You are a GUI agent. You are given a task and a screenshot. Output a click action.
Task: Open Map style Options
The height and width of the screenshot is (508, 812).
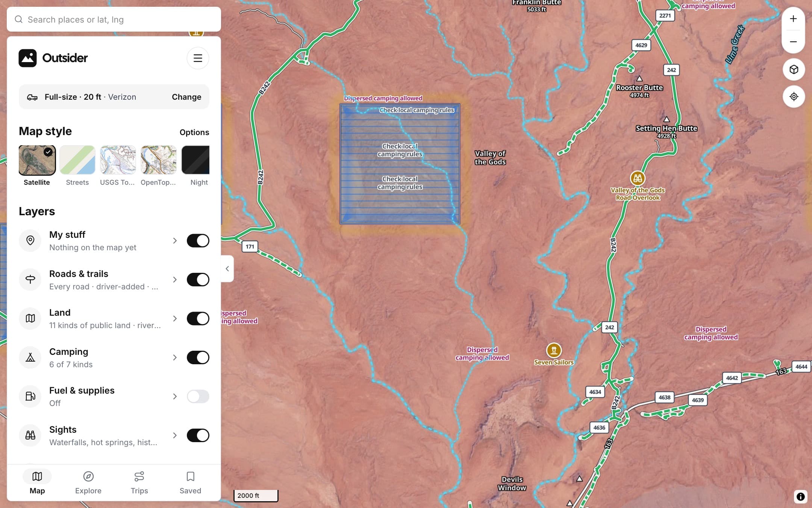coord(194,132)
